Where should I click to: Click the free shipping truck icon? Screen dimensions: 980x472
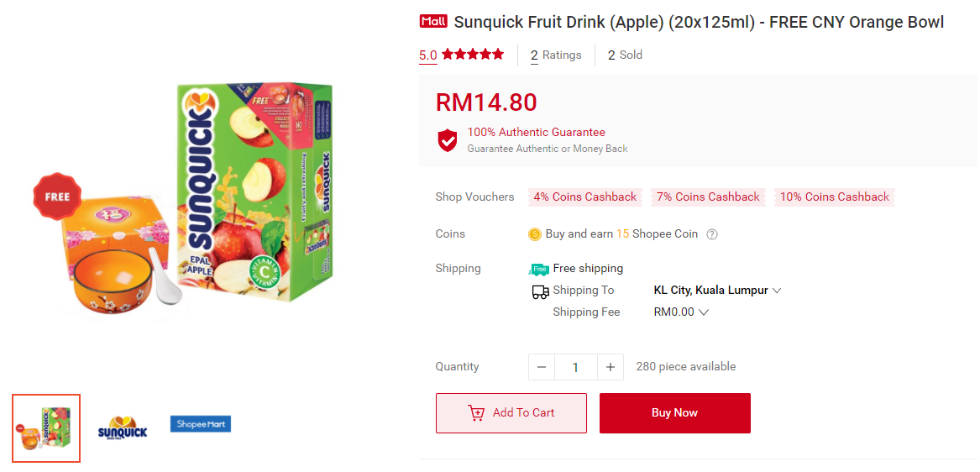tap(539, 269)
